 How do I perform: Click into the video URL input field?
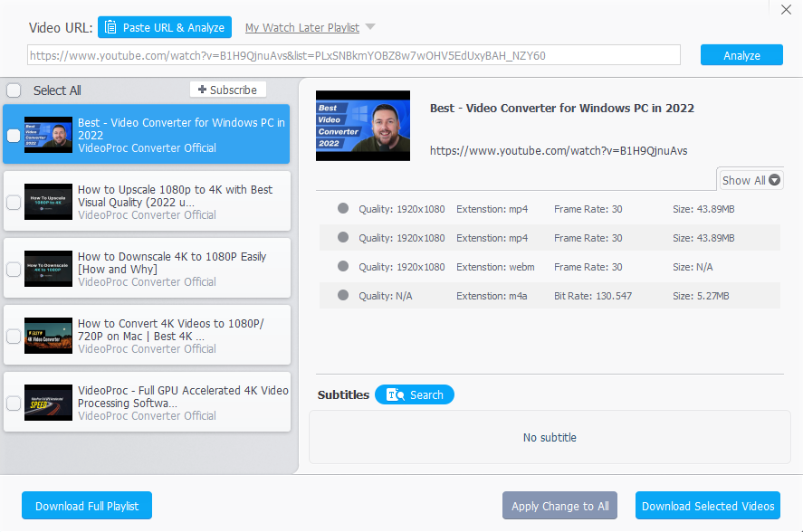353,55
